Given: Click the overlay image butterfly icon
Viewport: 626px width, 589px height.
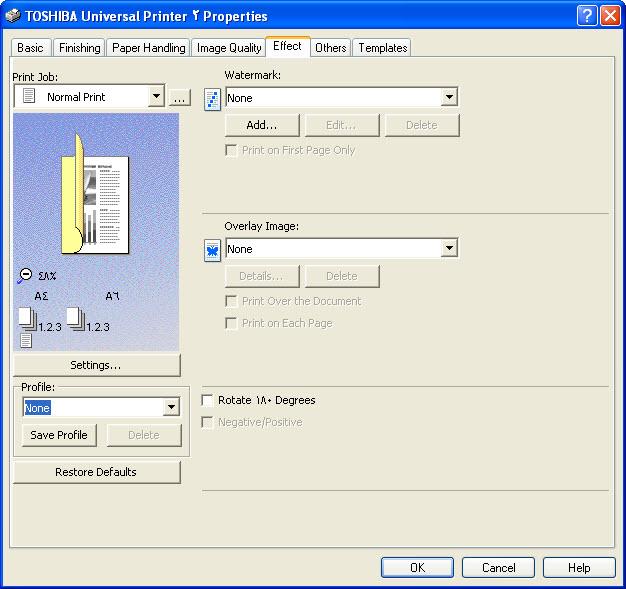Looking at the screenshot, I should point(212,251).
